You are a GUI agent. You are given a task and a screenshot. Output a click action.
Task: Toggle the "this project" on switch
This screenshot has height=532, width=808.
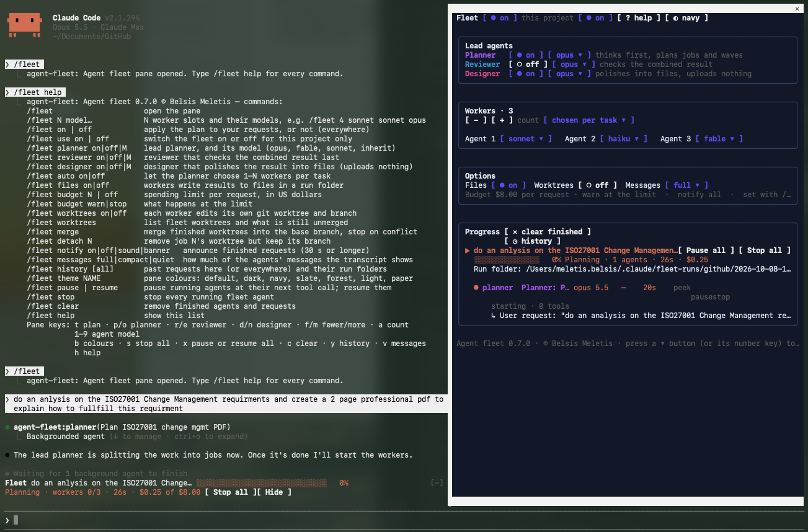[595, 18]
